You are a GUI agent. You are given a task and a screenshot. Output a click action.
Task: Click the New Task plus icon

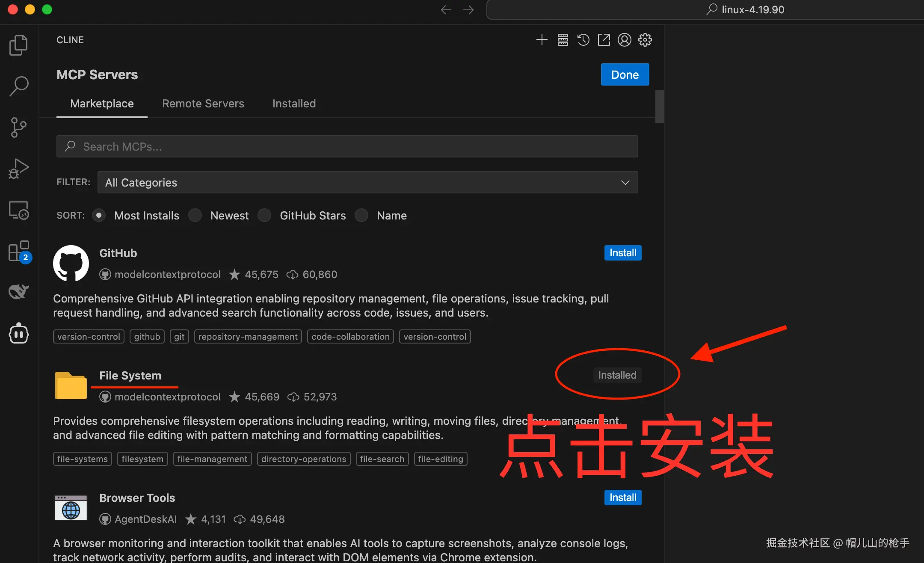tap(542, 40)
